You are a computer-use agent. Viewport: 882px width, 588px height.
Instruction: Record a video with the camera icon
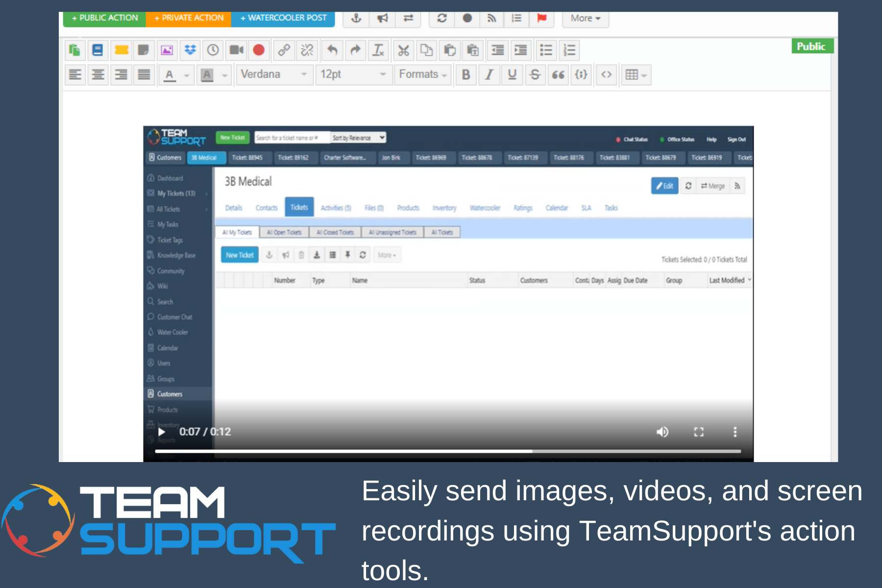[x=236, y=50]
